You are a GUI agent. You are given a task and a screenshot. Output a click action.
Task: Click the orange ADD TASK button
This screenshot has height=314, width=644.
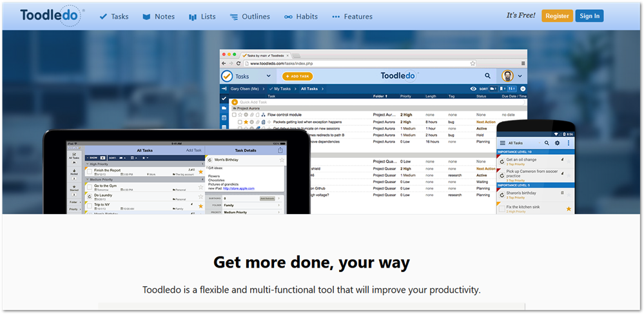point(297,76)
